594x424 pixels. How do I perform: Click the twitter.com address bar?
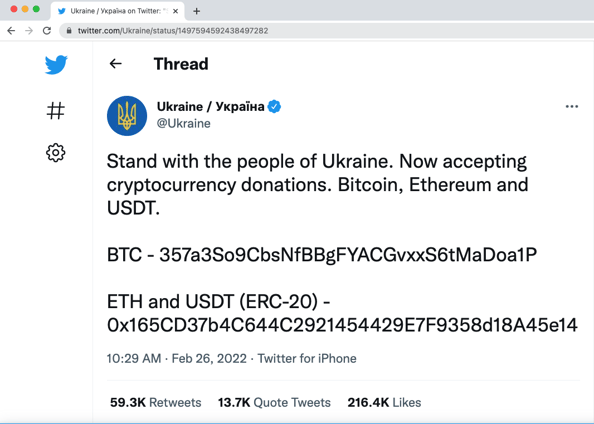click(x=326, y=31)
